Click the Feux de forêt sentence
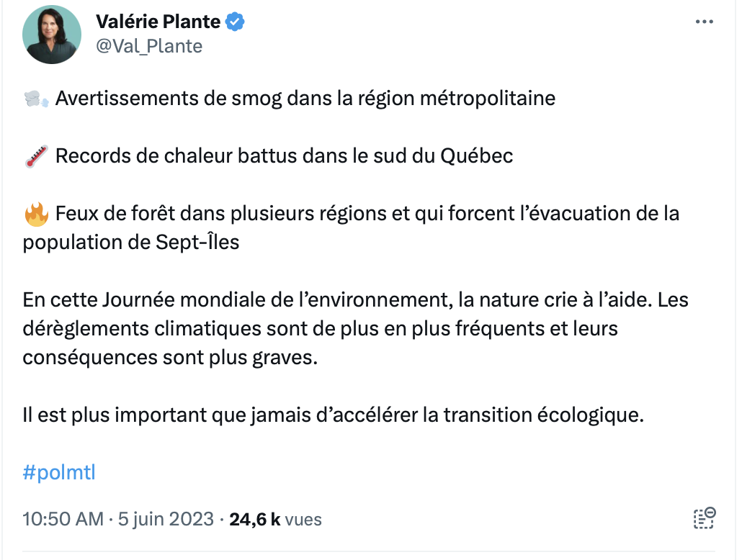The height and width of the screenshot is (560, 742). click(351, 228)
